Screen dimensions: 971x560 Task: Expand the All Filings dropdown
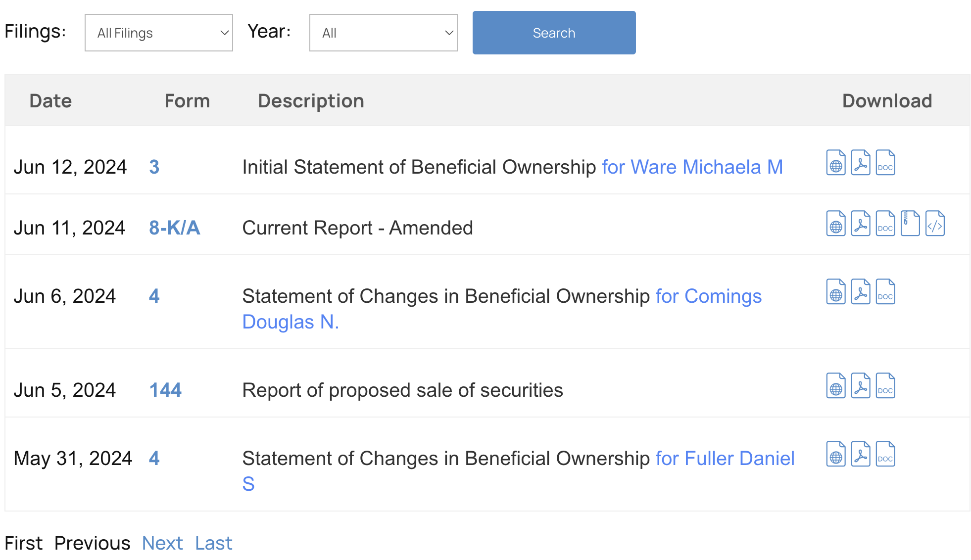click(159, 33)
